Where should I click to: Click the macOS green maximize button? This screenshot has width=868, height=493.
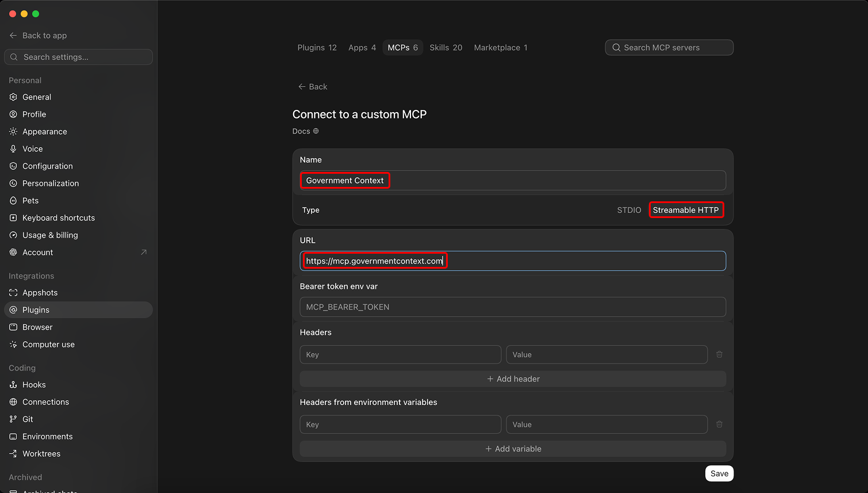[x=36, y=14]
